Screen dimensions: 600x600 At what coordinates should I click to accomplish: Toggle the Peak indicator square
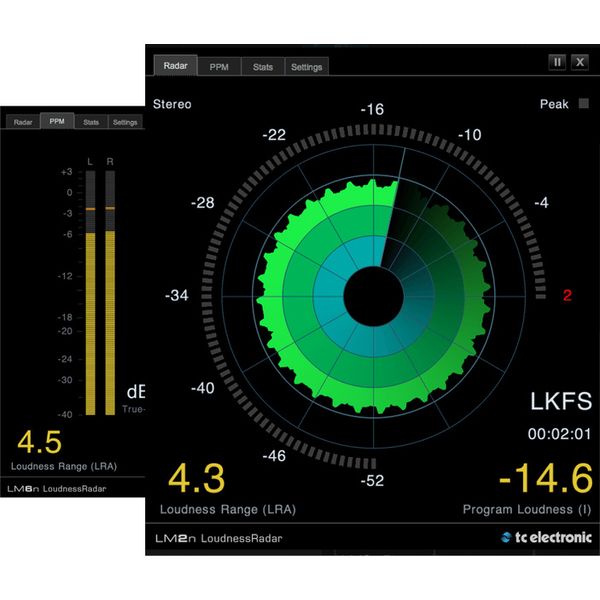584,103
